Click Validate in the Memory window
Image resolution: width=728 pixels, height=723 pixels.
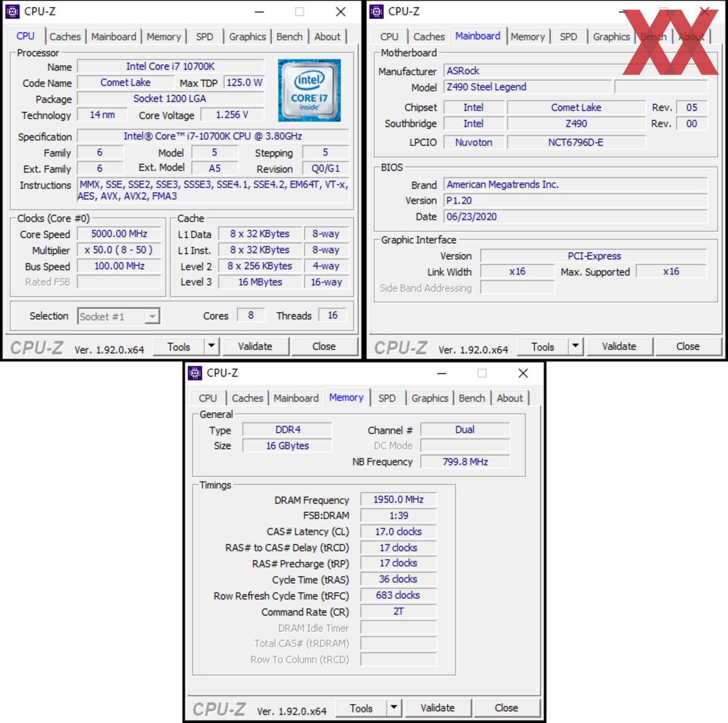[438, 708]
